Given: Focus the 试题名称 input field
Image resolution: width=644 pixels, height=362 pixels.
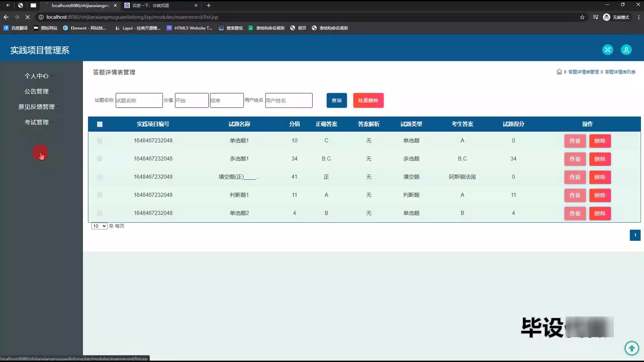Looking at the screenshot, I should [139, 101].
